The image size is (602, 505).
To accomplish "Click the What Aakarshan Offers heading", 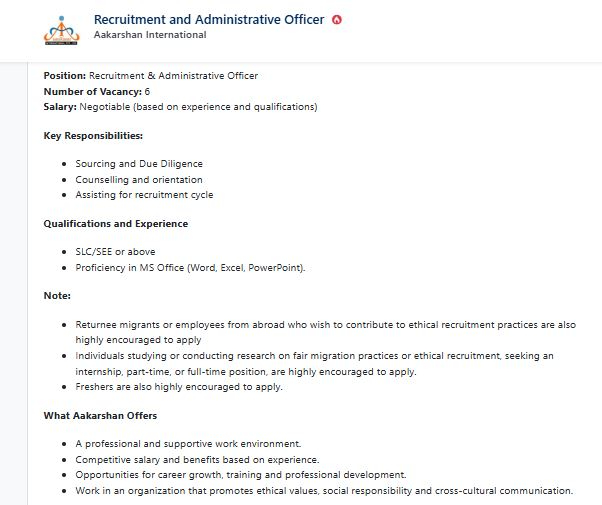I will click(x=100, y=416).
